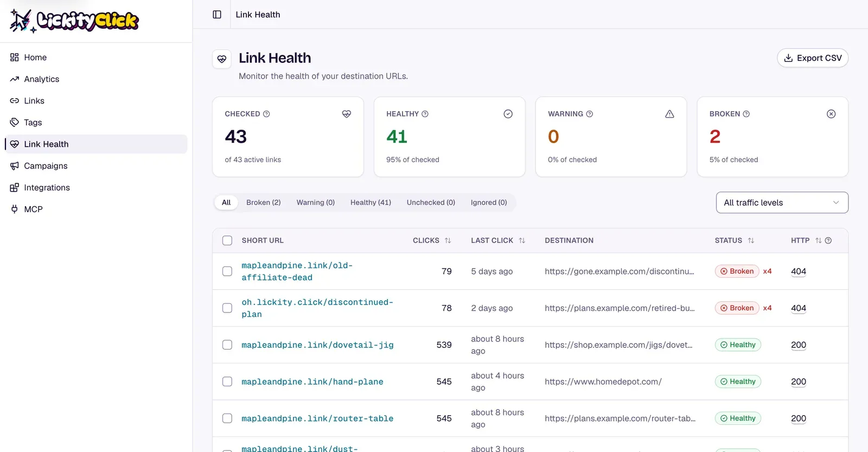
Task: Open the mapleandpine.link/hand-plane link
Action: tap(312, 382)
